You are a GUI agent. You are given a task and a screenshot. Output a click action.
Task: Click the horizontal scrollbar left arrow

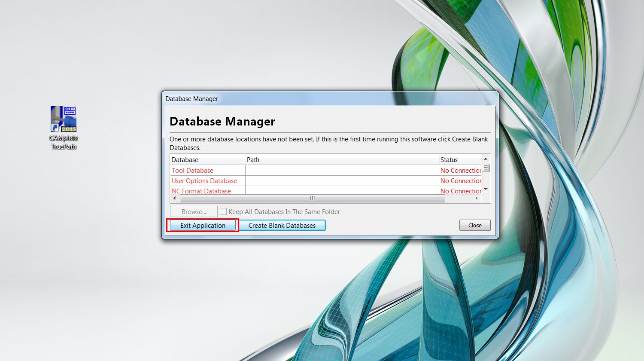174,199
